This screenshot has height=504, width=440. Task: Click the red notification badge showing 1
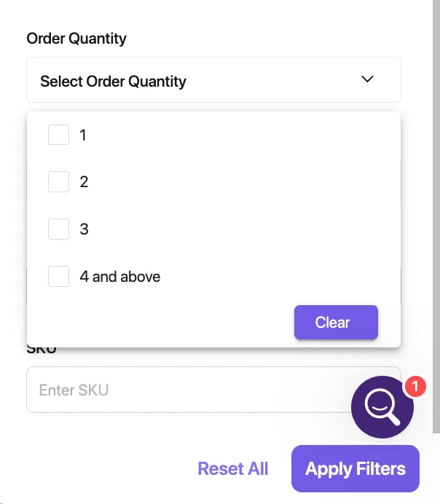[414, 386]
